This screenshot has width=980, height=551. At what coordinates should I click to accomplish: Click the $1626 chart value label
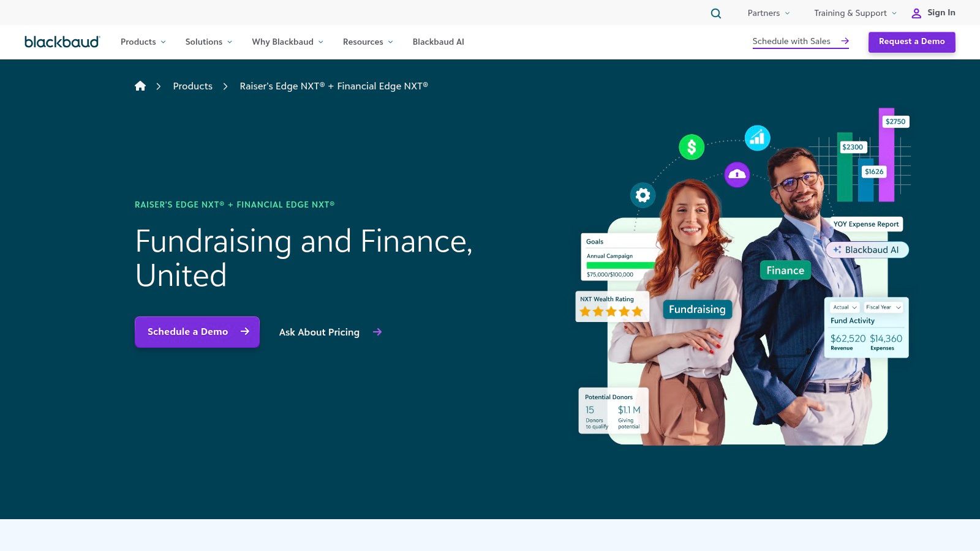pos(874,171)
